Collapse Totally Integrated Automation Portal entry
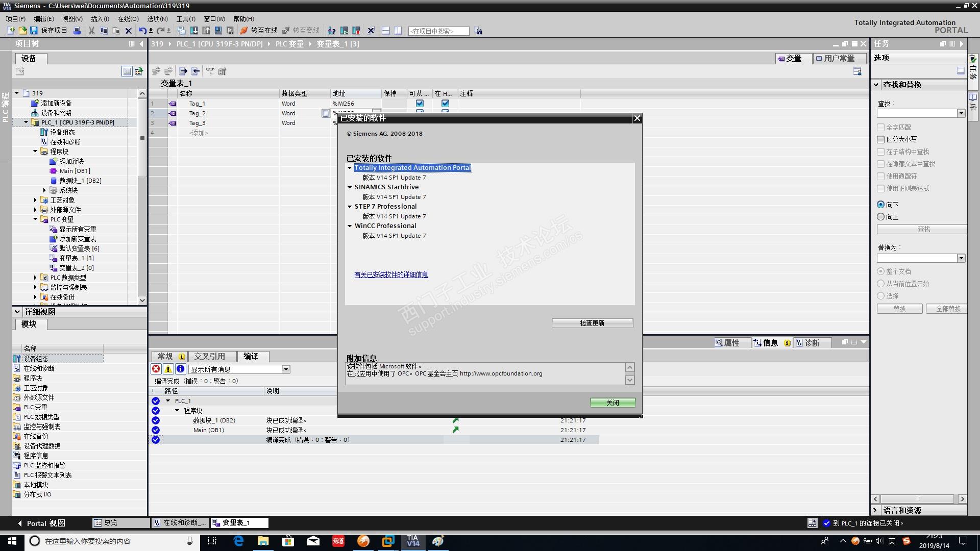This screenshot has width=980, height=551. click(350, 168)
